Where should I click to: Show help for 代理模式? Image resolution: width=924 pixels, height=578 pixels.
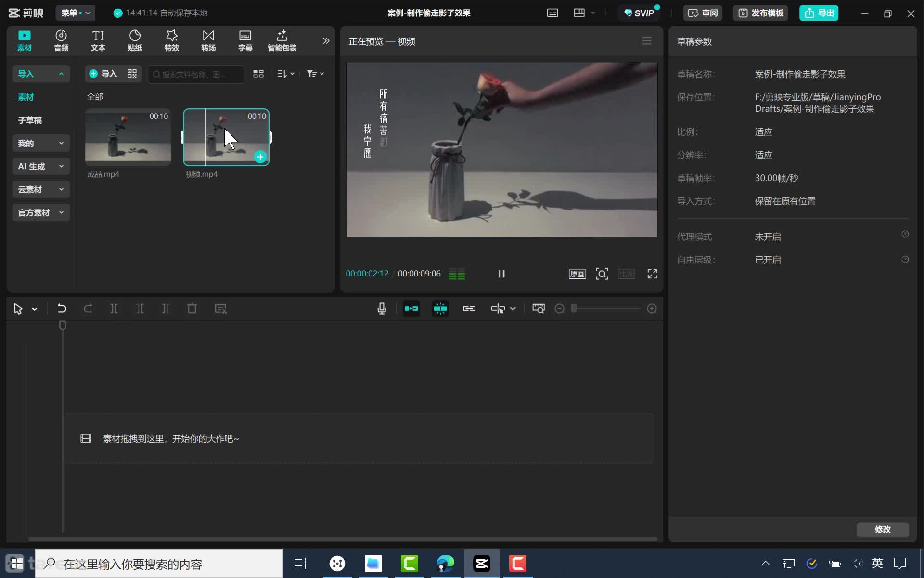coord(905,235)
